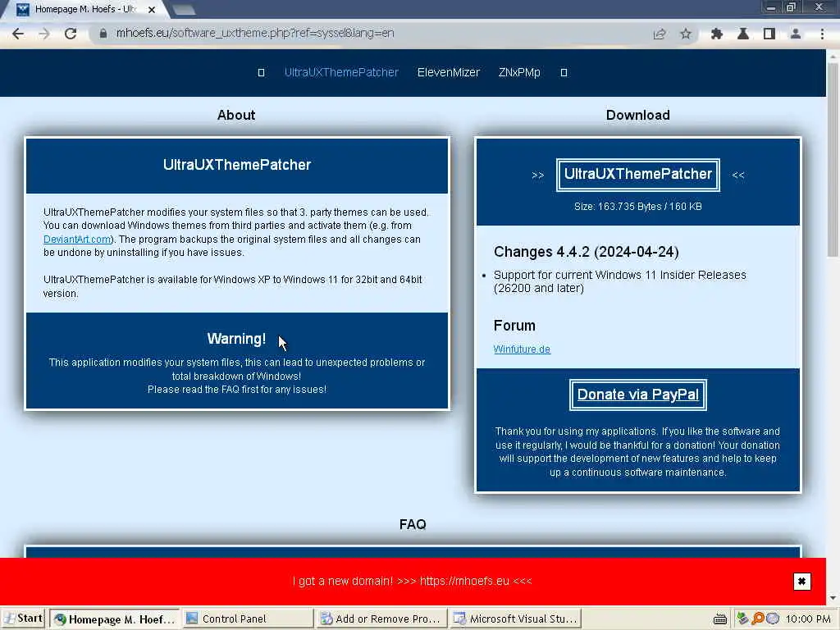Visit the Winfuture.de forum link
The image size is (840, 630).
pos(522,349)
